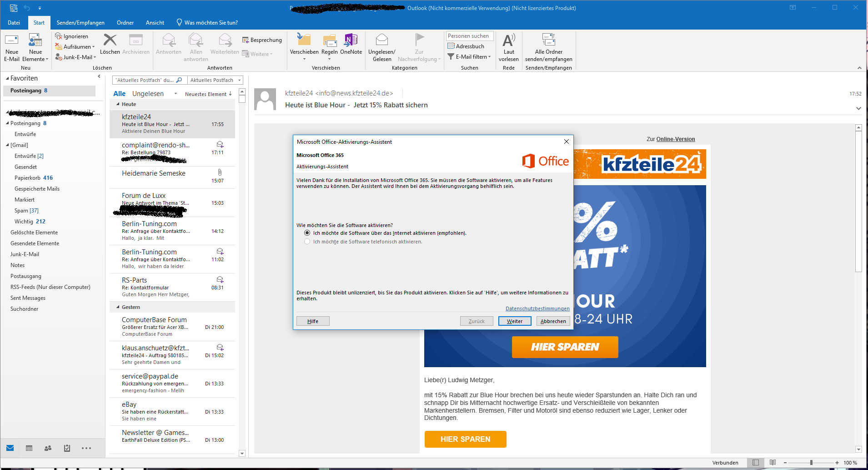Select the Start ribbon tab
The width and height of the screenshot is (868, 470).
tap(39, 22)
